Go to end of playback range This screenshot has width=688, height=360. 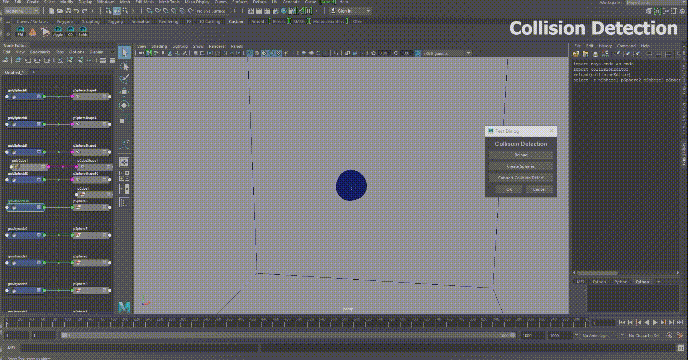pos(680,323)
